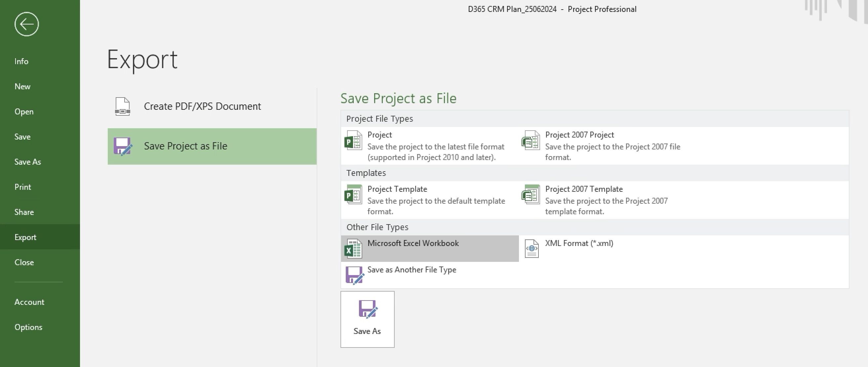The image size is (868, 367).
Task: Switch to the Share section
Action: click(x=24, y=212)
